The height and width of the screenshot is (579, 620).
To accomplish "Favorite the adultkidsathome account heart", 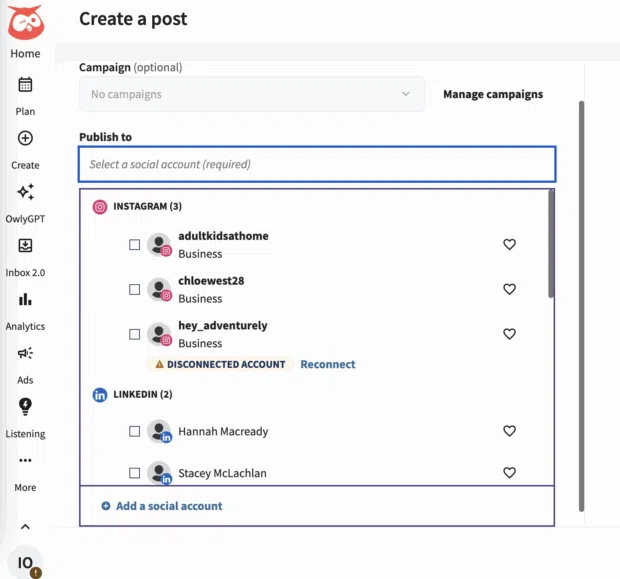I will click(x=509, y=244).
